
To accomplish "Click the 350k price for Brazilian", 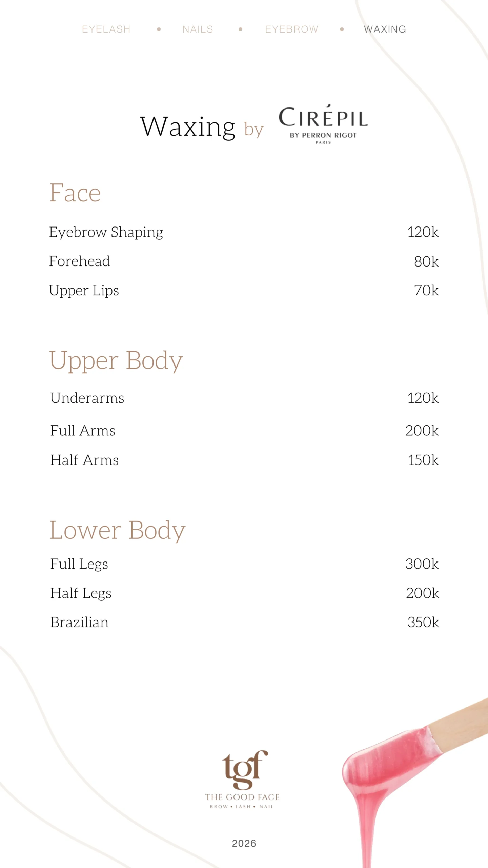I will [x=423, y=623].
